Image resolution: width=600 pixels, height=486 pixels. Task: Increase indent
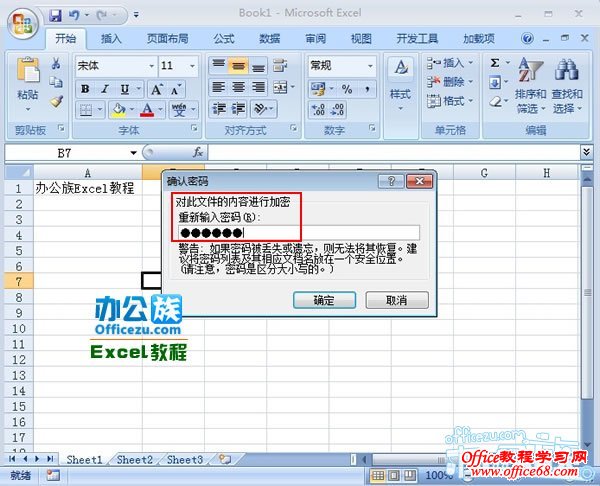(238, 109)
